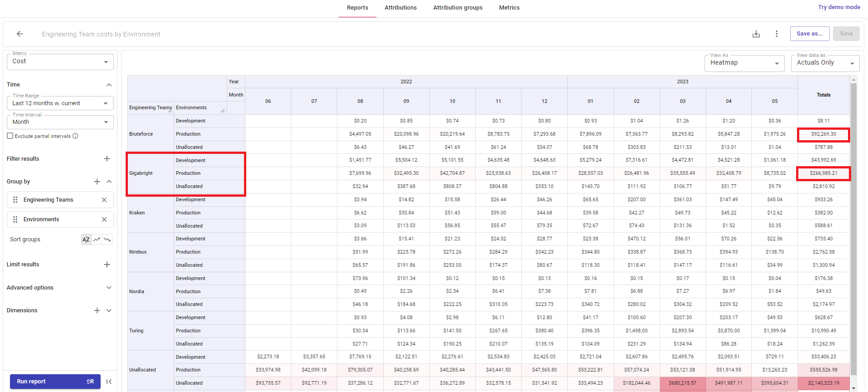Click the month 06 column header

(x=268, y=101)
